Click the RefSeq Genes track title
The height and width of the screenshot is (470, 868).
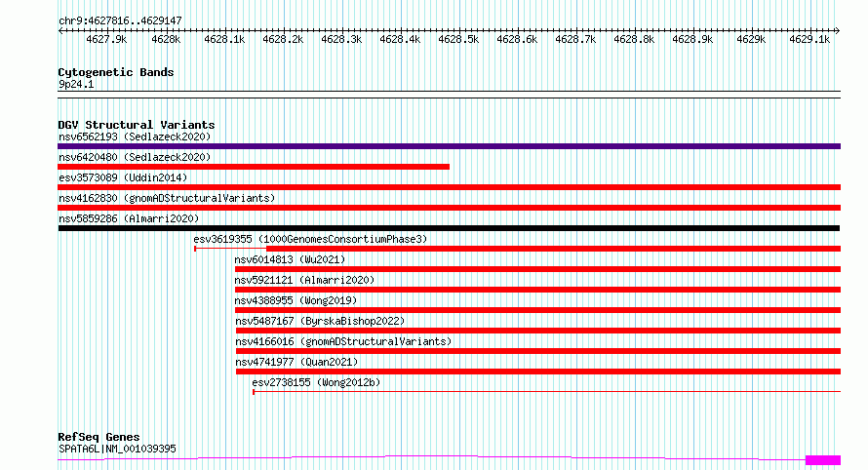pos(99,437)
